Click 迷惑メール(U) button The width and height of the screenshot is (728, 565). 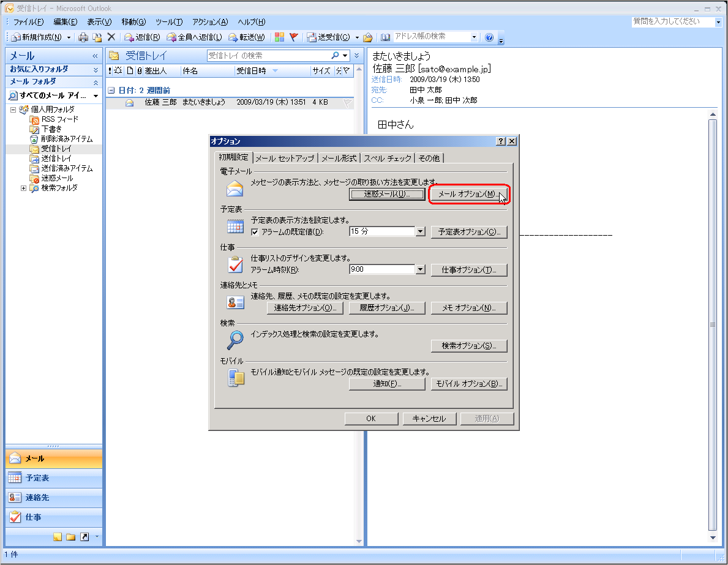(387, 194)
